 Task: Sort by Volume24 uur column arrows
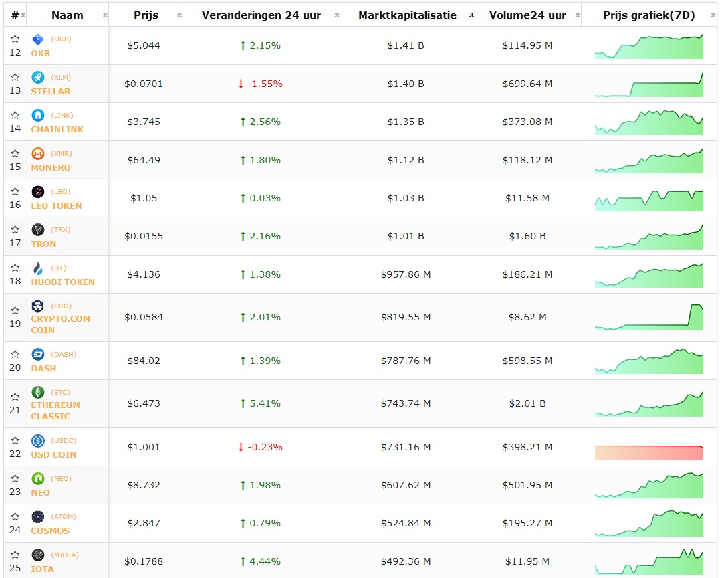click(x=577, y=15)
